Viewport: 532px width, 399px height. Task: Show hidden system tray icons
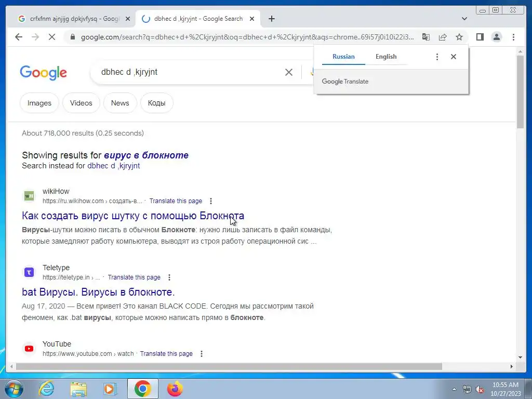454,389
